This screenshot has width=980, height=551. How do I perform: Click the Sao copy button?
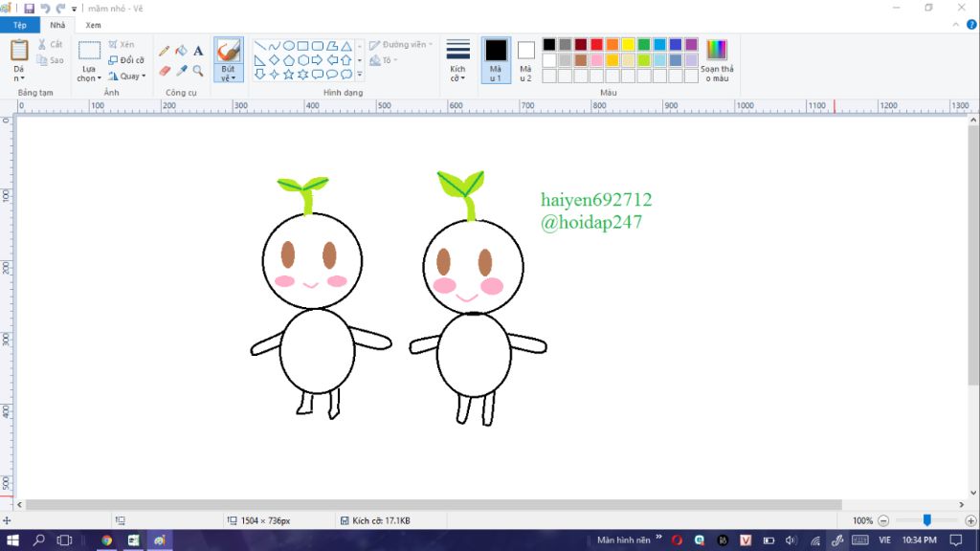[x=50, y=60]
